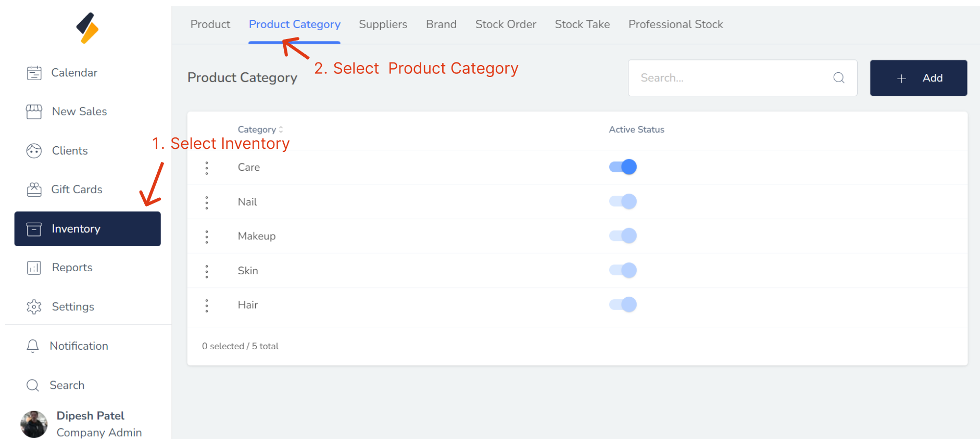The width and height of the screenshot is (980, 445).
Task: Open the Gift Cards icon
Action: pos(34,189)
